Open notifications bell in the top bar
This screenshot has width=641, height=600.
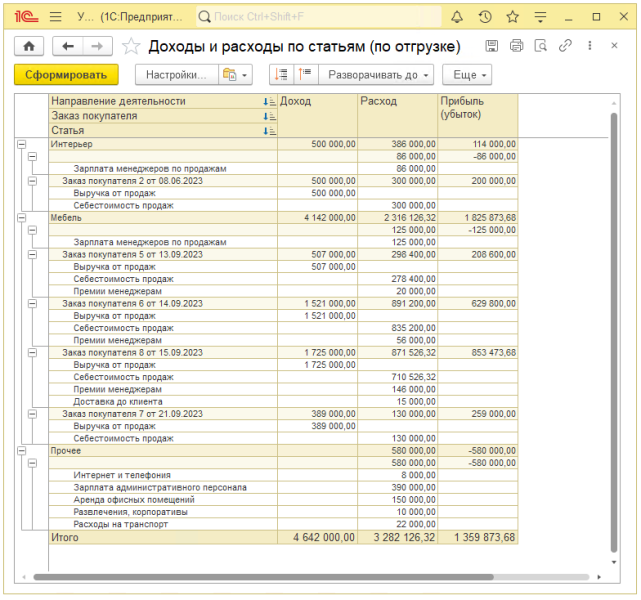457,17
